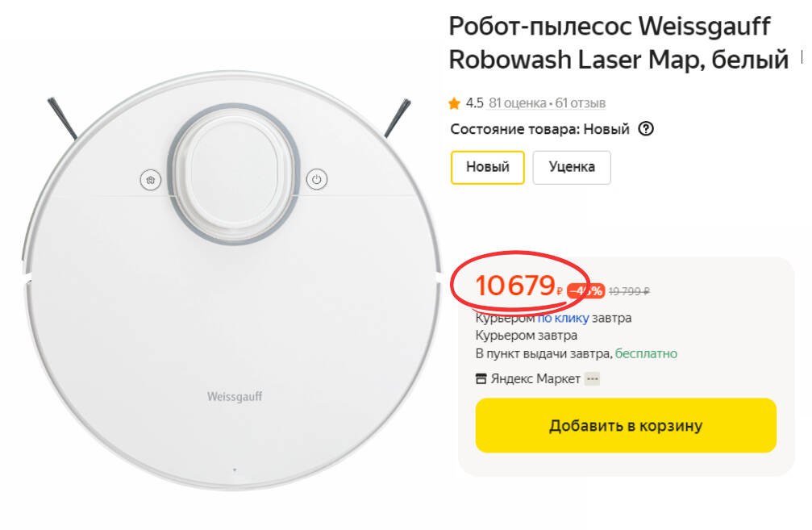812x530 pixels.
Task: Click the Робот-пылесос Weissgauff product title
Action: (618, 43)
